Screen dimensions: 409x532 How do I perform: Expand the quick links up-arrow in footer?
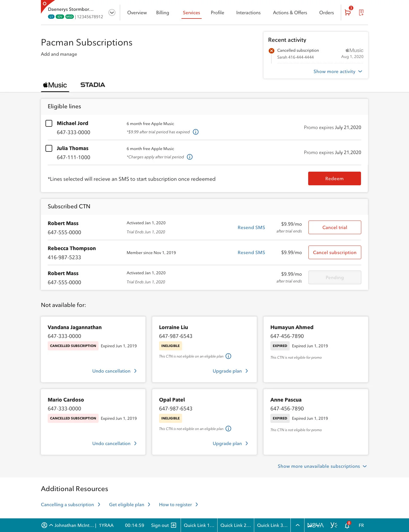[x=297, y=525]
